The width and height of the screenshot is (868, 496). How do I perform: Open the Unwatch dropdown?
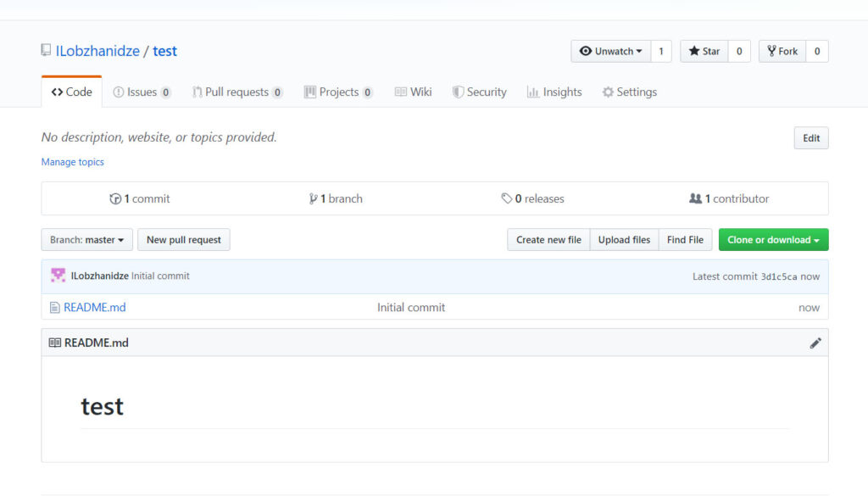(x=610, y=52)
